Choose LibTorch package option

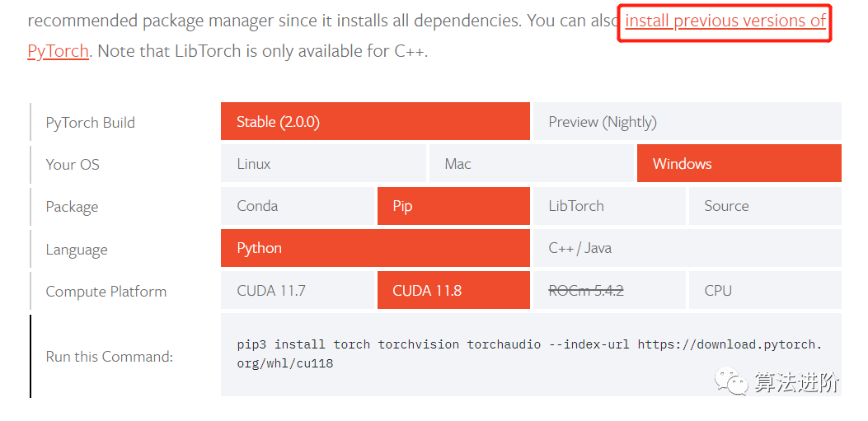608,206
